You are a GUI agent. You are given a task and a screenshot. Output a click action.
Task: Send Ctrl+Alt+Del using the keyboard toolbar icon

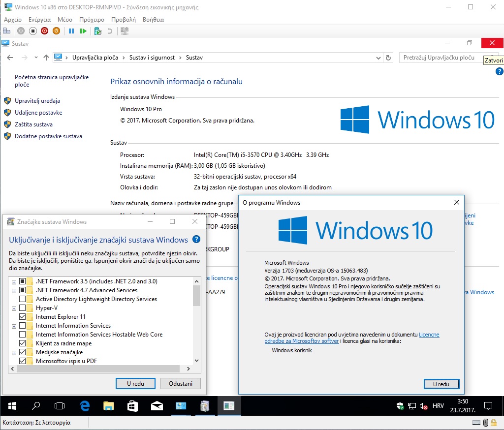pos(7,31)
